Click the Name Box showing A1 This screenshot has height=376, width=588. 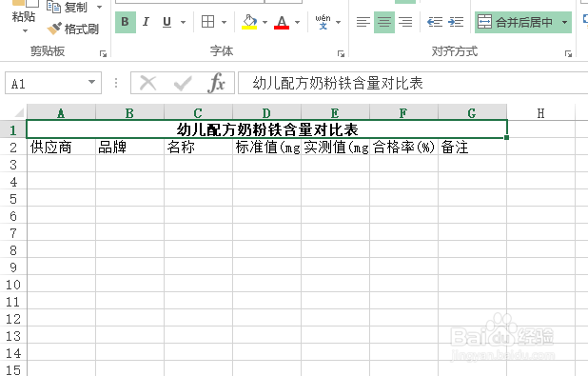click(x=48, y=83)
